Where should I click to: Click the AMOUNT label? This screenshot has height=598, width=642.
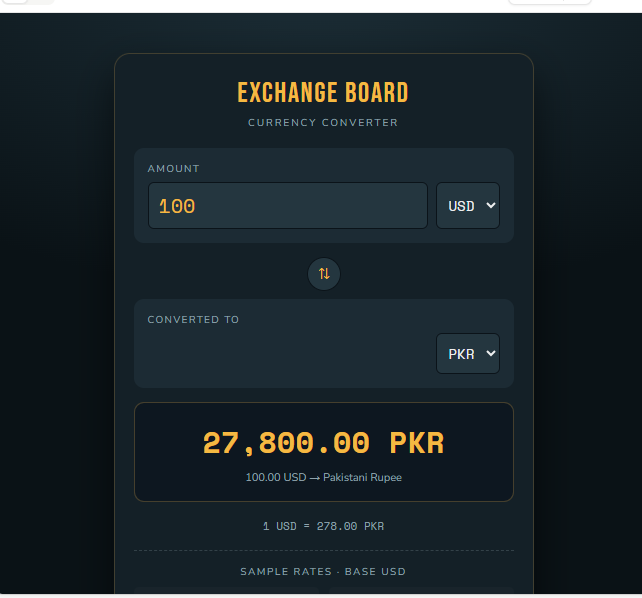pos(174,169)
